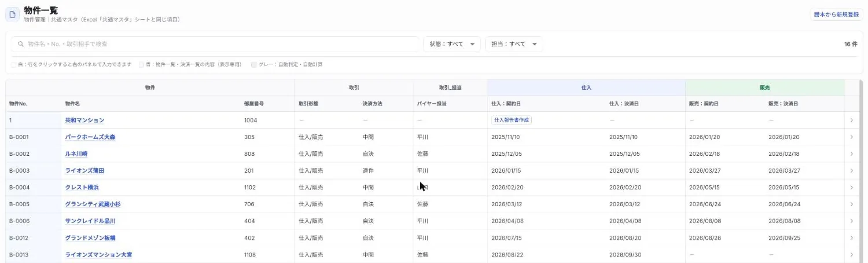
Task: Open the ライオンズマンション大宮 property link
Action: pyautogui.click(x=98, y=255)
